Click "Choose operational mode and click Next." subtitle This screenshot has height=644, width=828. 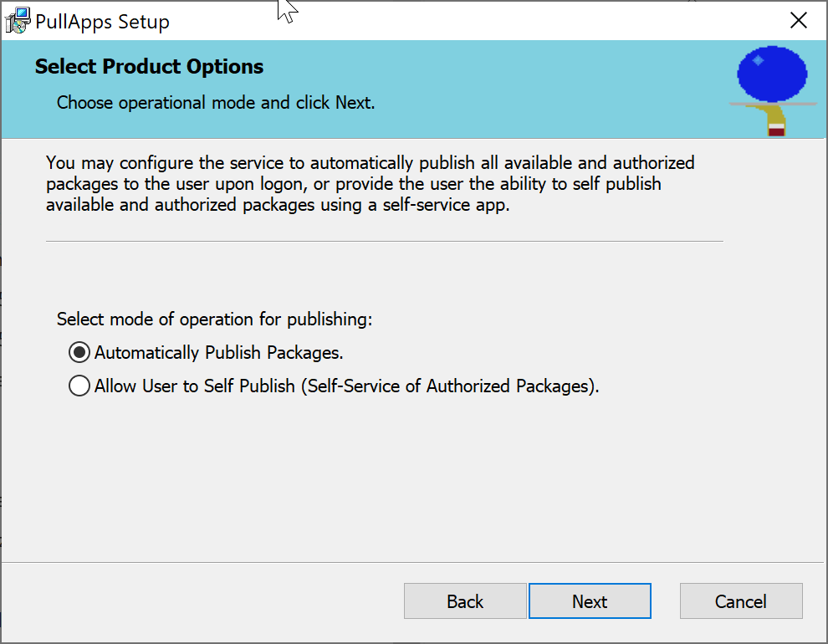click(216, 102)
